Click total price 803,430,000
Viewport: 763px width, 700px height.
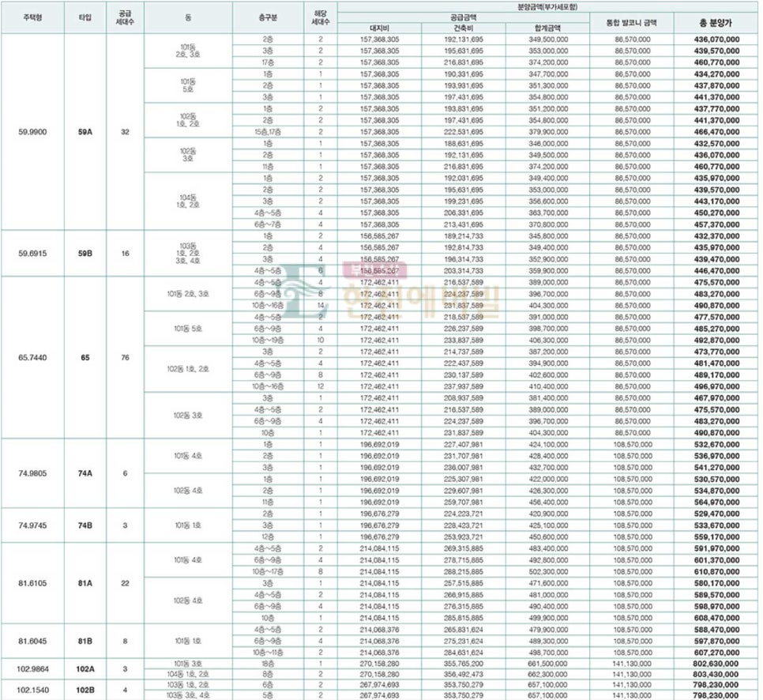tap(716, 674)
